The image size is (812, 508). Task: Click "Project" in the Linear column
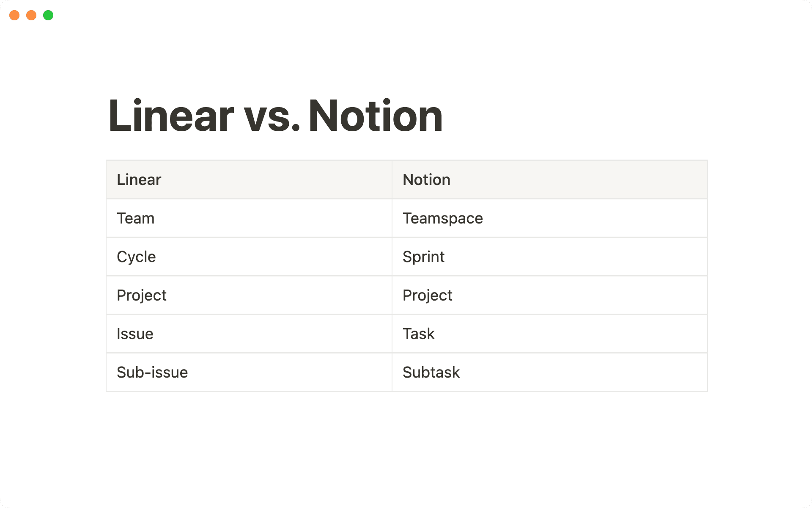coord(142,295)
